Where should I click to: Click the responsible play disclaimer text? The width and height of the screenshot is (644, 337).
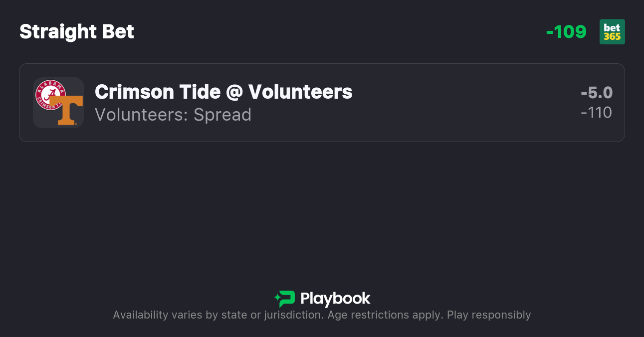[322, 315]
